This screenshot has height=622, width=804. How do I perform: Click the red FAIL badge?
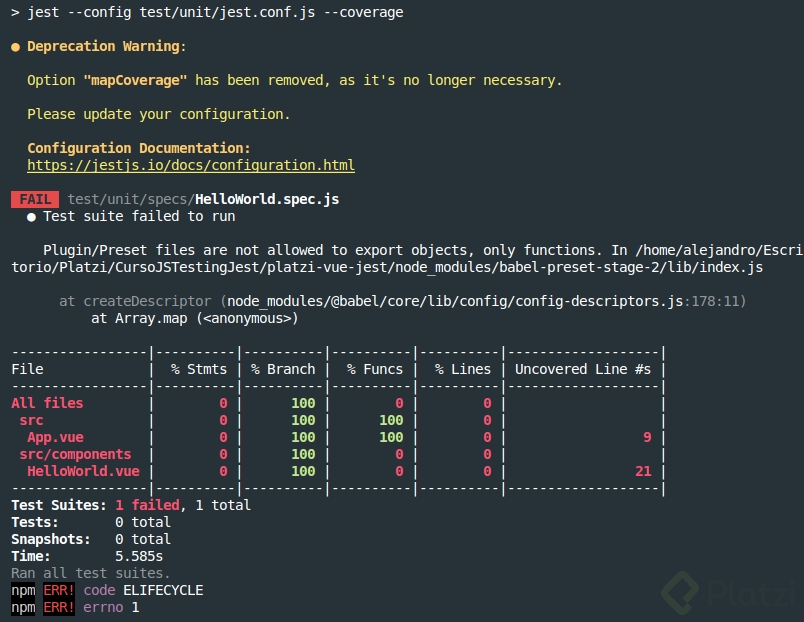pyautogui.click(x=35, y=199)
